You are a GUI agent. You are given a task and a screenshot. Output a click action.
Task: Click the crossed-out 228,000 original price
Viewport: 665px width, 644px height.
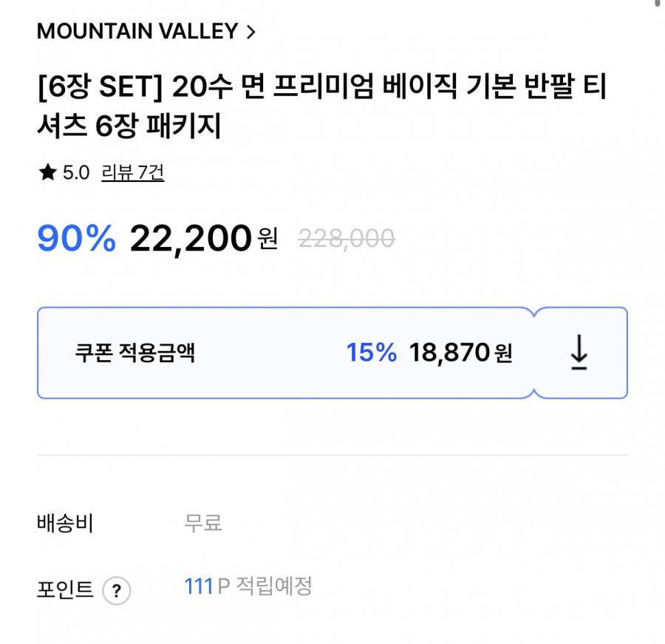click(346, 238)
